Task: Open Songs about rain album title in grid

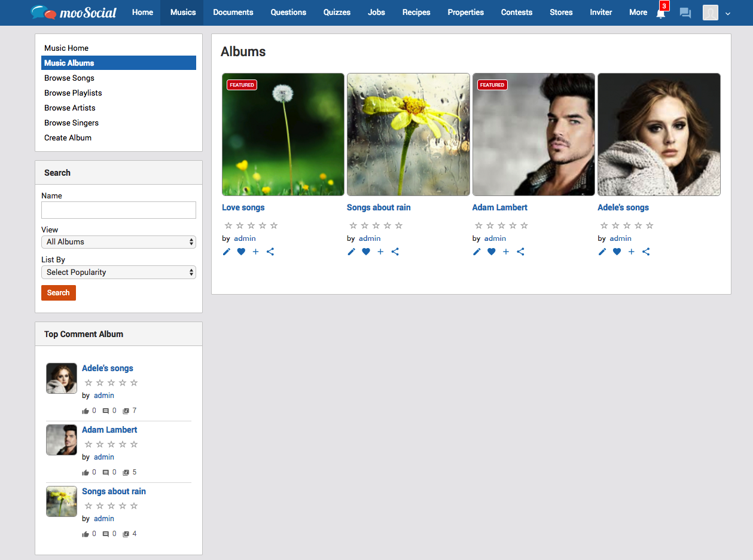Action: tap(379, 208)
